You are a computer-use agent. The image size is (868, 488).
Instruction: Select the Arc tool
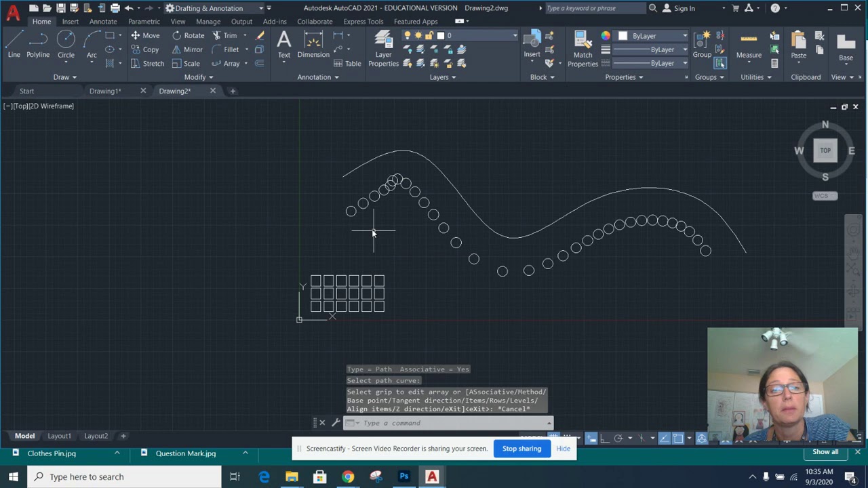(92, 45)
